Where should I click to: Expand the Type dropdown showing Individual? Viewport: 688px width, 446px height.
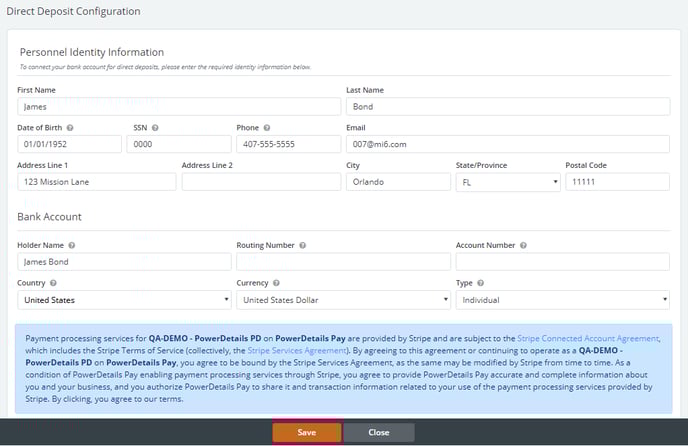tap(562, 300)
